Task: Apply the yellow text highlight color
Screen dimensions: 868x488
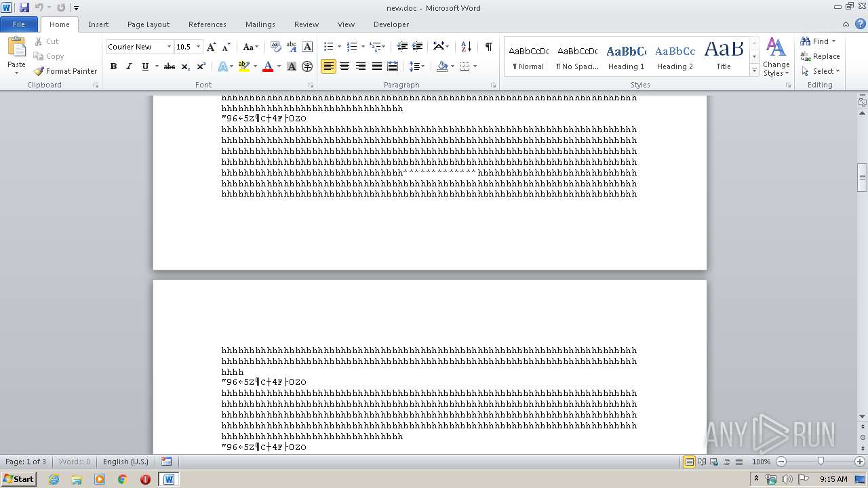Action: [244, 66]
